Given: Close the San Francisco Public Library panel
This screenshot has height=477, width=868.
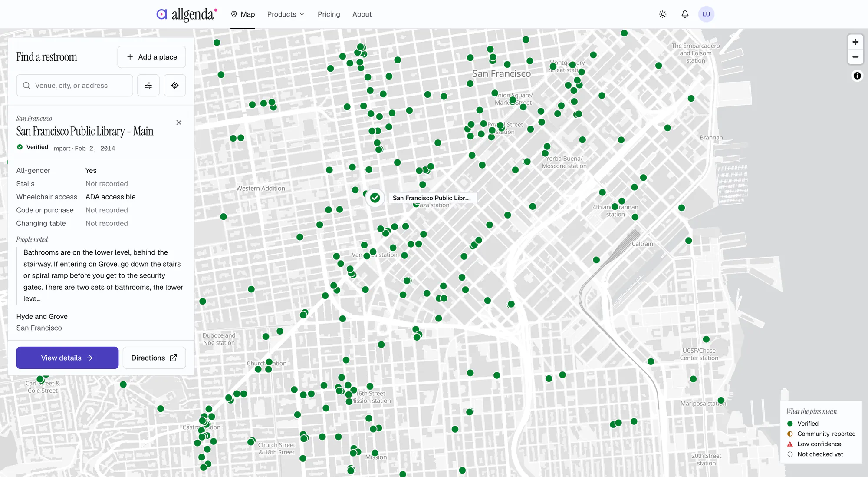Looking at the screenshot, I should click(179, 123).
